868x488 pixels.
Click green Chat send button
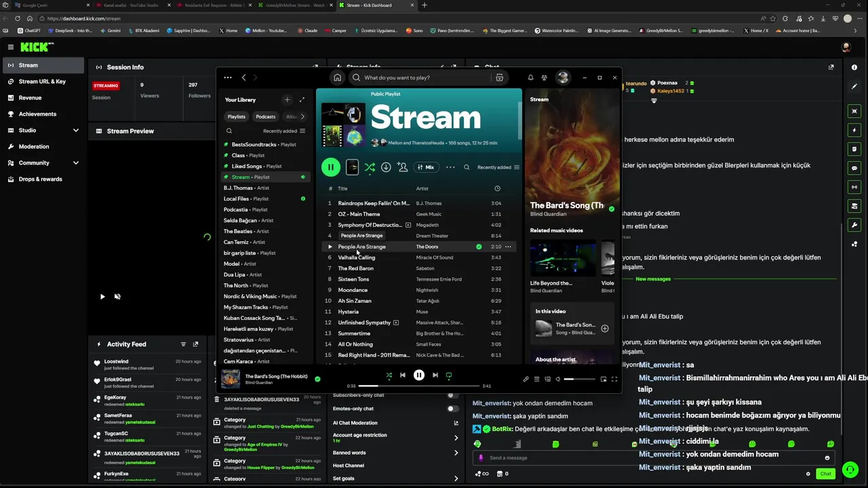pos(825,474)
